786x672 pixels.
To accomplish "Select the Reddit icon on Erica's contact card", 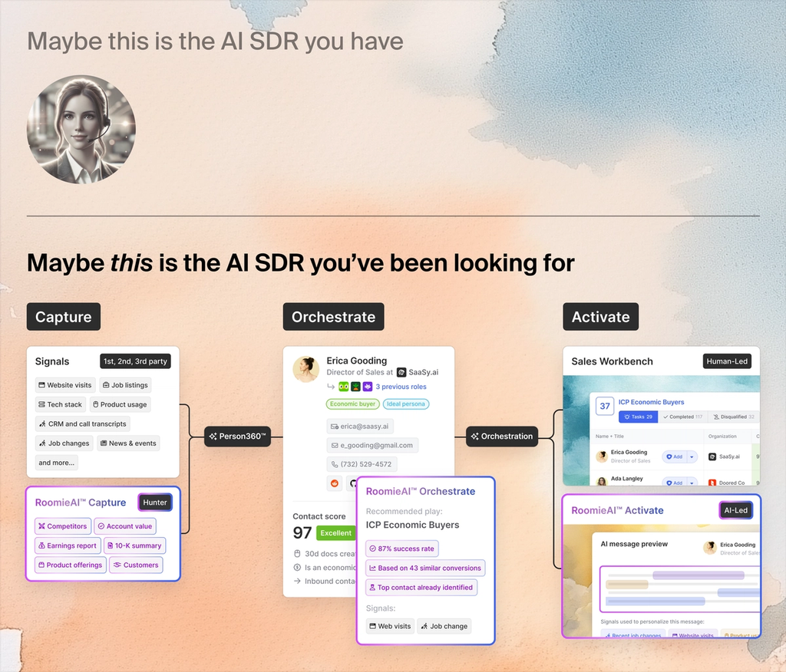I will pos(334,483).
